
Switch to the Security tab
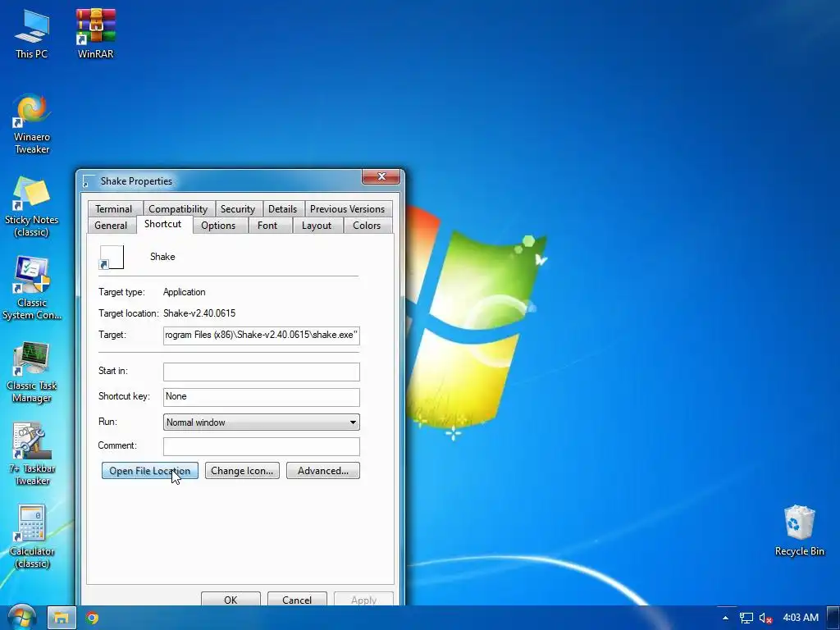(x=238, y=209)
